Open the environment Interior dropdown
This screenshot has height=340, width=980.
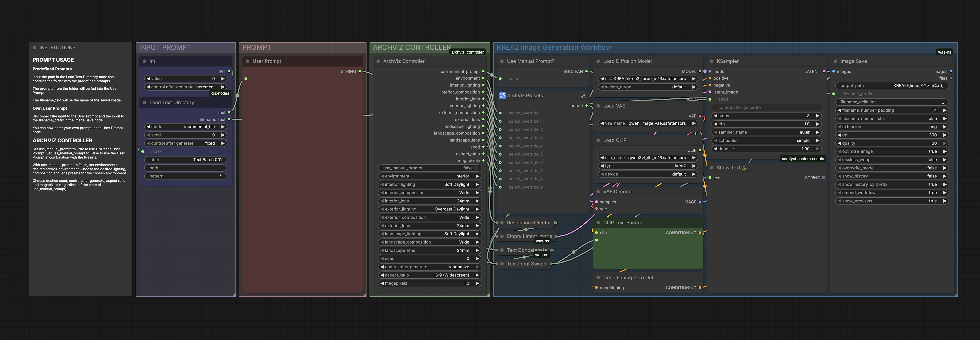tap(430, 176)
